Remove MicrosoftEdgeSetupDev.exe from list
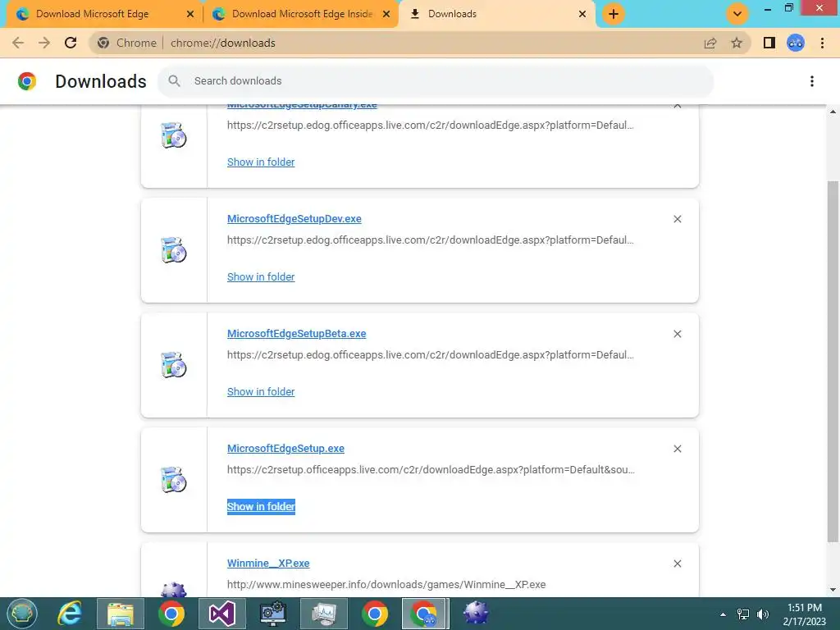This screenshot has height=630, width=840. click(x=677, y=219)
